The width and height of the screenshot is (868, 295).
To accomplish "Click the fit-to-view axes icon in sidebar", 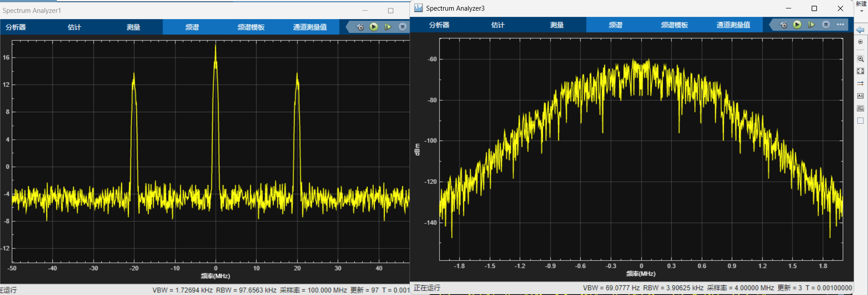I will pyautogui.click(x=860, y=71).
